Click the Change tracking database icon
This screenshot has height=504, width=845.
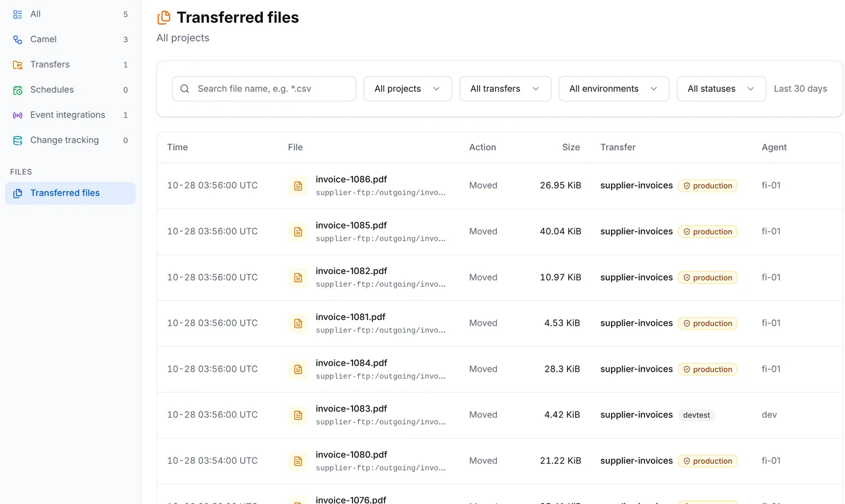click(x=18, y=140)
